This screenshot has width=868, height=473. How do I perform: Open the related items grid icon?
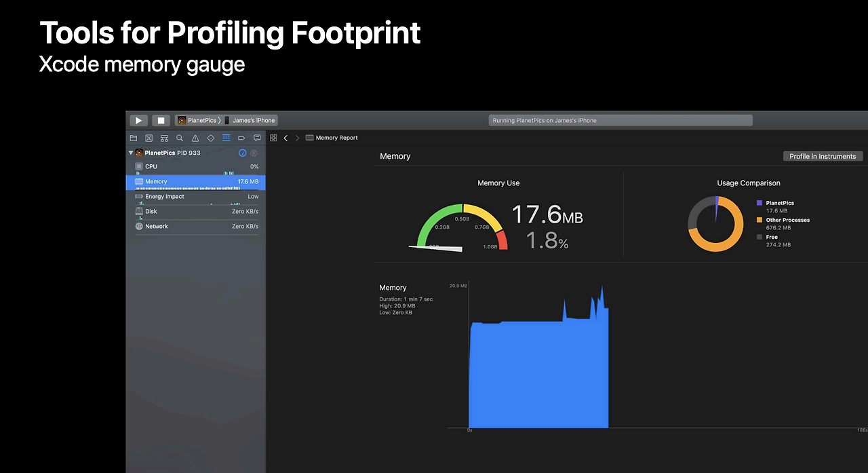[273, 138]
